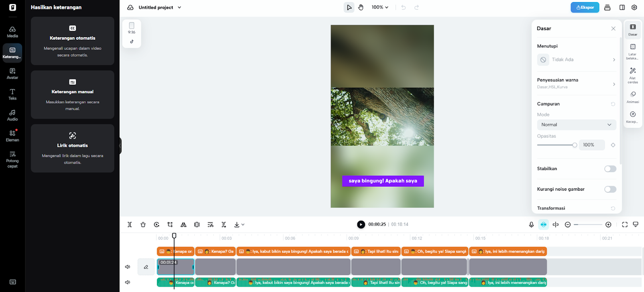Open the Mode dropdown showing Normal
This screenshot has width=644, height=292.
tap(576, 124)
